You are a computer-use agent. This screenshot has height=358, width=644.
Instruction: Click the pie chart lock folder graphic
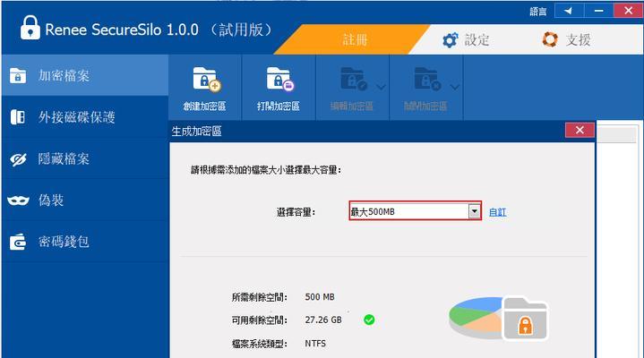tap(498, 319)
